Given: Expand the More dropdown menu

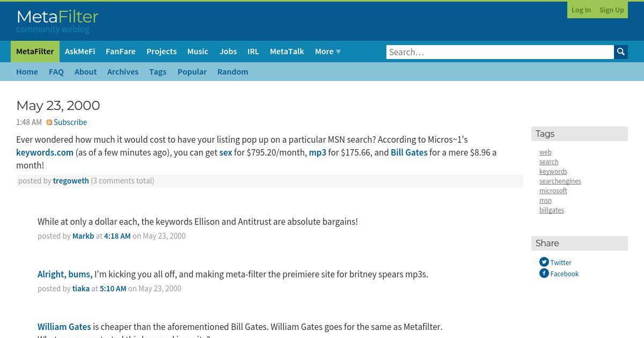Looking at the screenshot, I should [x=327, y=52].
